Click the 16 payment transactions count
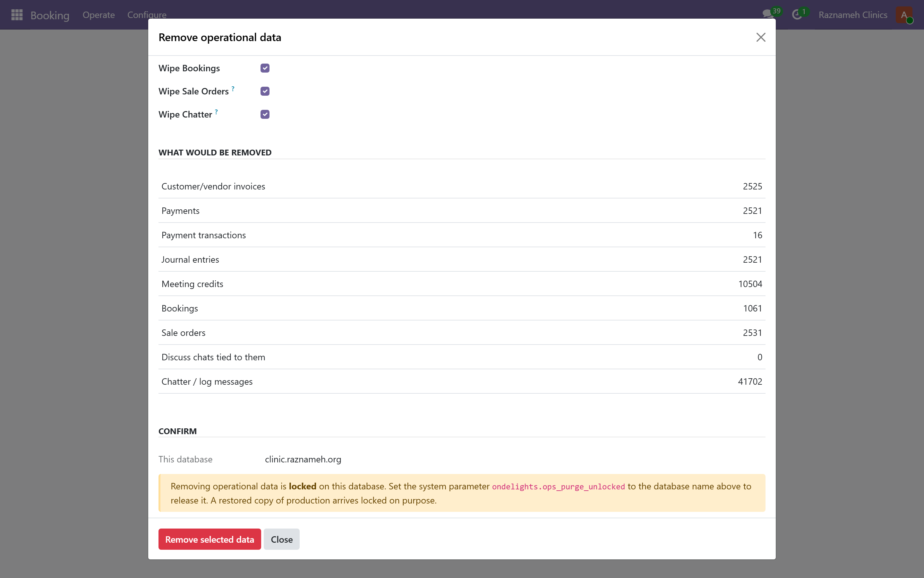Viewport: 924px width, 578px height. pyautogui.click(x=757, y=235)
